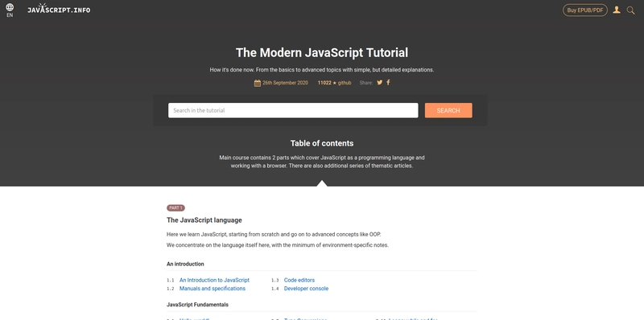Click the JAVASCRIPT.INFO site logo
The image size is (644, 320).
[59, 9]
